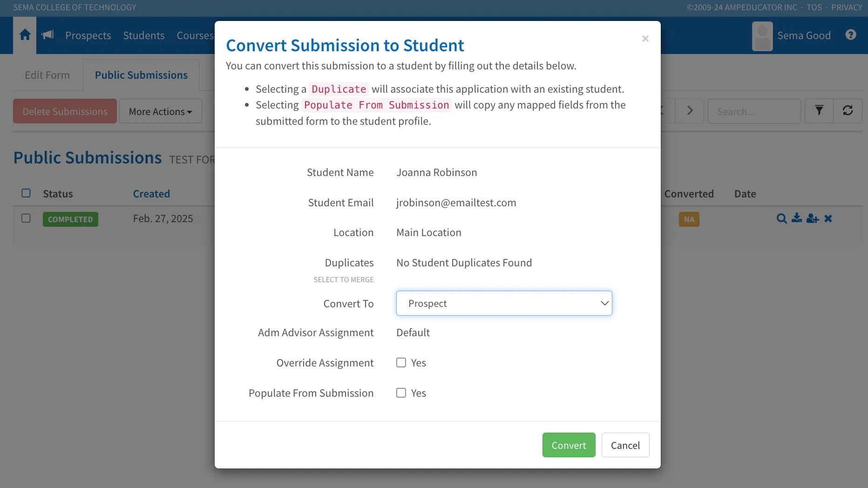Click the jrobinson@emailtest.com email text
The width and height of the screenshot is (868, 488).
(x=456, y=203)
